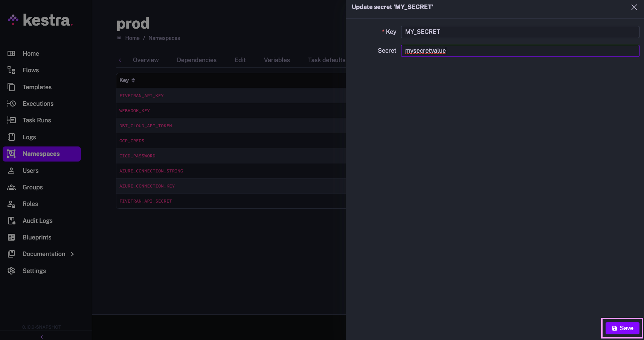Click the Flows icon in sidebar

click(11, 70)
